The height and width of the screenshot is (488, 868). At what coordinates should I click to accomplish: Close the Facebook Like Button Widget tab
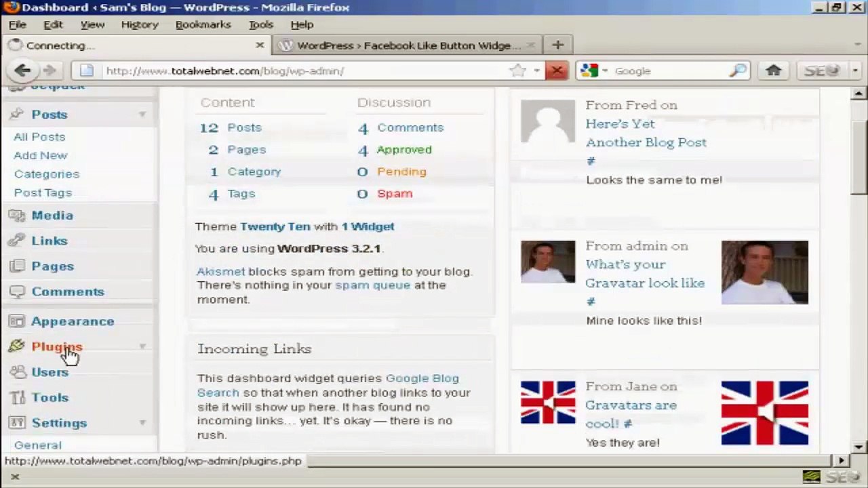(x=531, y=45)
